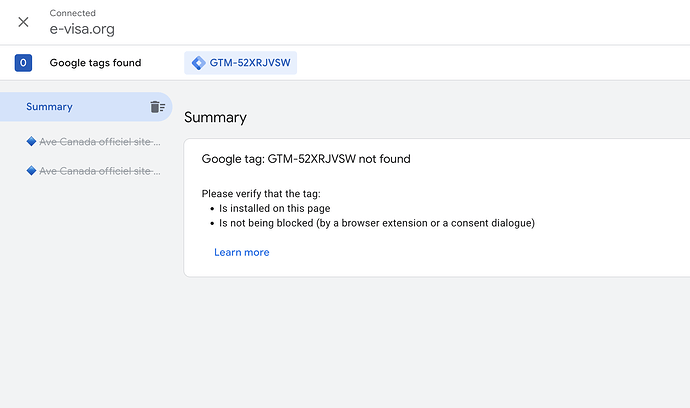This screenshot has width=690, height=408.
Task: Click the Google tags found label
Action: click(95, 63)
